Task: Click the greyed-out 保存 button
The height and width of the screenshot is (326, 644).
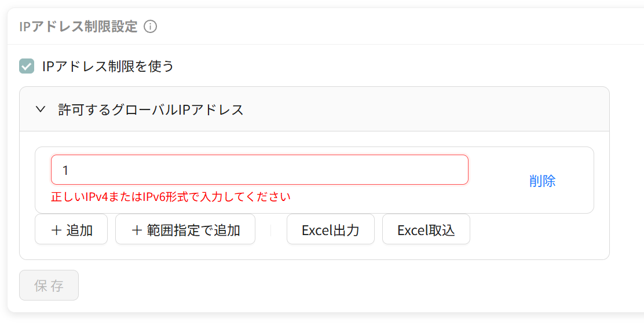Action: click(49, 285)
